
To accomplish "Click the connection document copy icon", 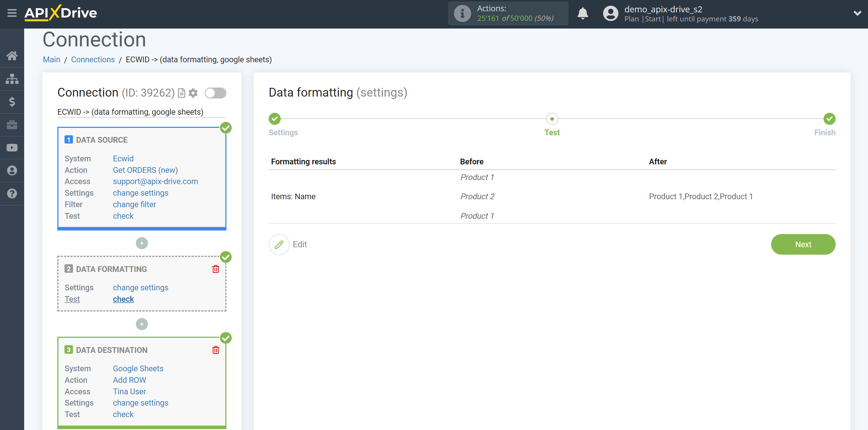I will [x=181, y=93].
